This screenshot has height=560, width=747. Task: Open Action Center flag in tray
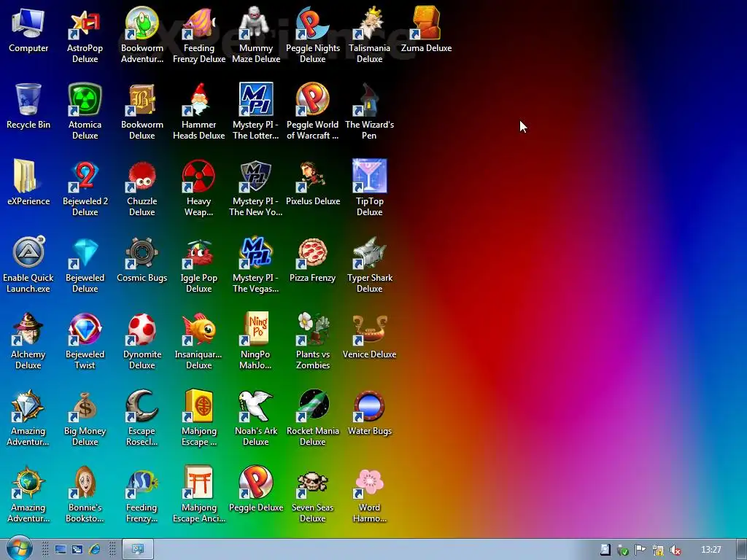pyautogui.click(x=640, y=550)
